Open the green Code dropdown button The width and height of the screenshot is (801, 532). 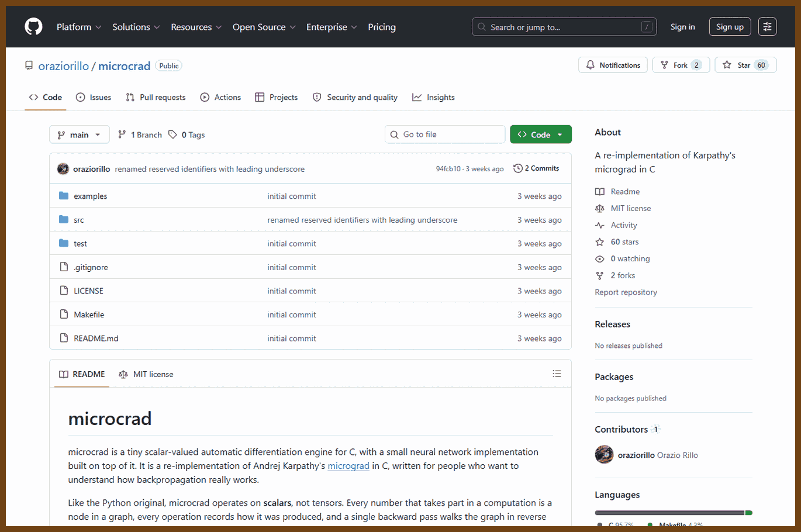pyautogui.click(x=541, y=134)
